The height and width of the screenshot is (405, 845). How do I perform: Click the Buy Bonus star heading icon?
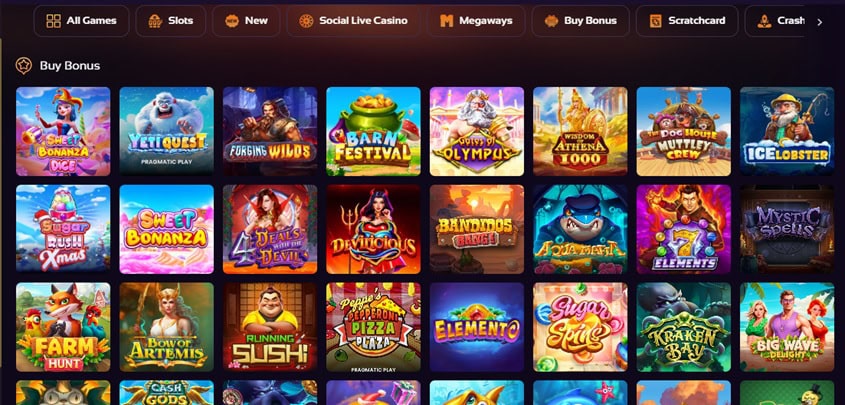23,66
